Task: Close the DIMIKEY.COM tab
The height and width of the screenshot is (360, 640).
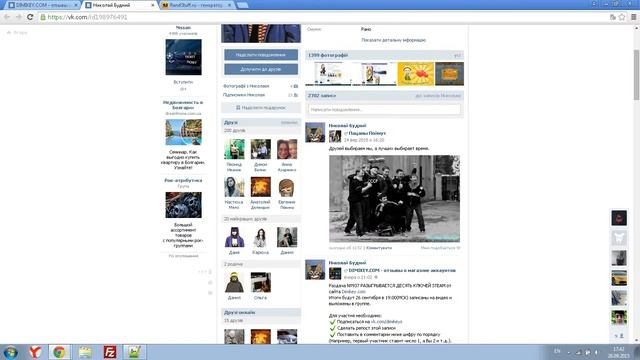Action: click(76, 5)
